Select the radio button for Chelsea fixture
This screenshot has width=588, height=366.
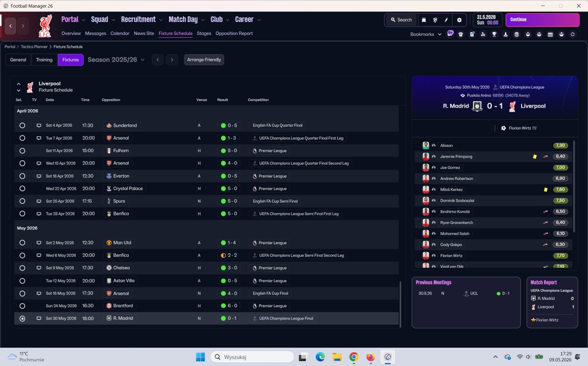pos(23,268)
